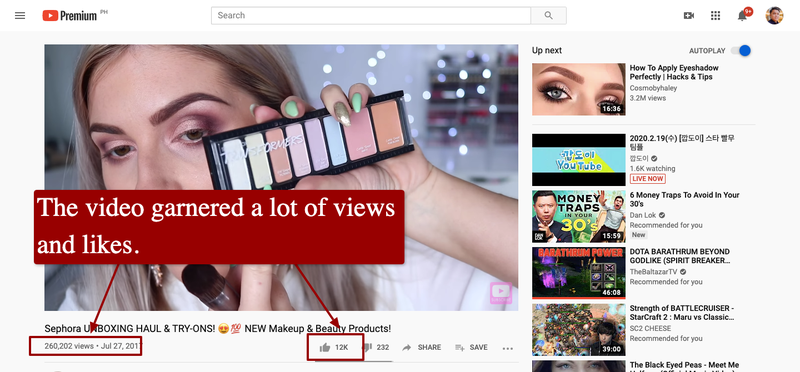
Task: Click the AUTOPLAY label
Action: [707, 51]
